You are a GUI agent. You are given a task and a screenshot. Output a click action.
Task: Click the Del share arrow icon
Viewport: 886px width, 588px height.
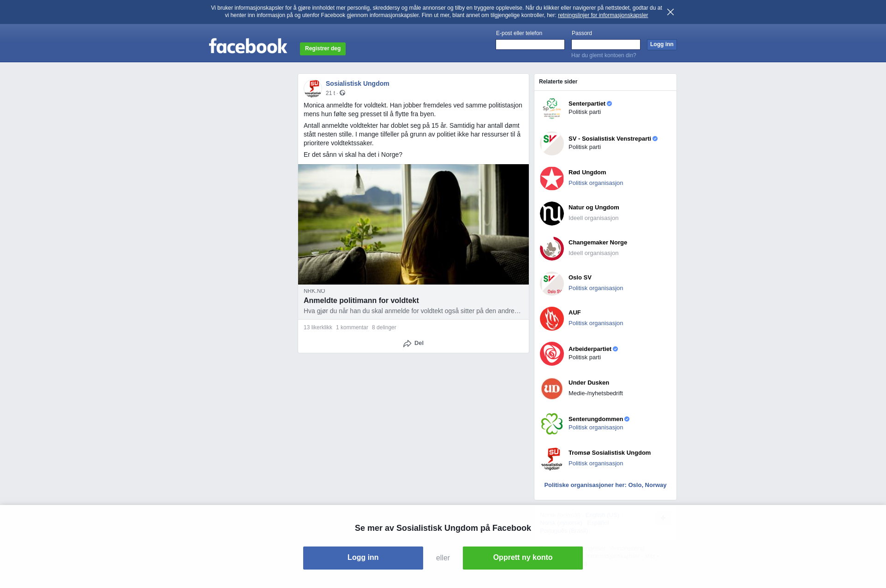point(407,344)
